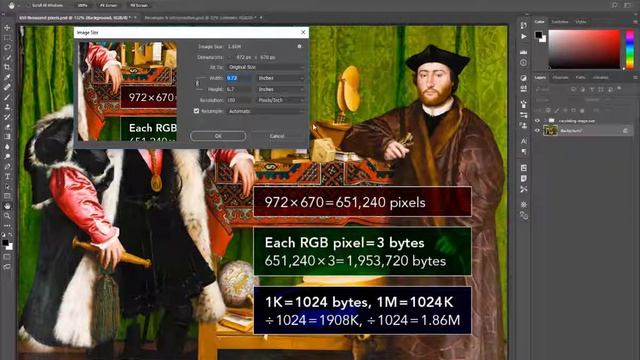Click OK in Image Size dialog
640x360 pixels.
pyautogui.click(x=218, y=136)
